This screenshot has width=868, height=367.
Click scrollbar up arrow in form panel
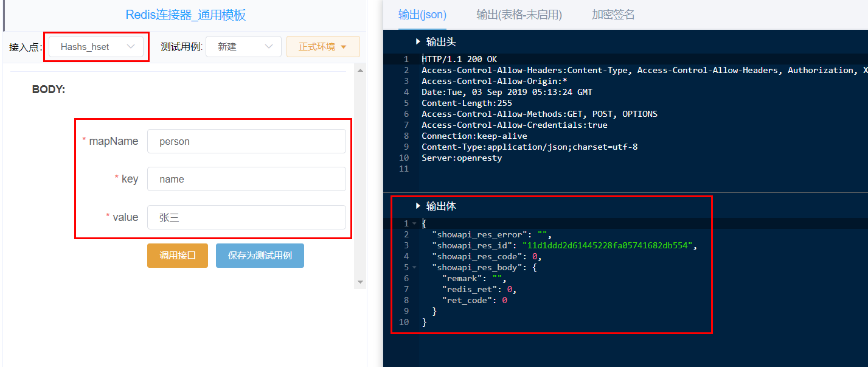click(360, 71)
